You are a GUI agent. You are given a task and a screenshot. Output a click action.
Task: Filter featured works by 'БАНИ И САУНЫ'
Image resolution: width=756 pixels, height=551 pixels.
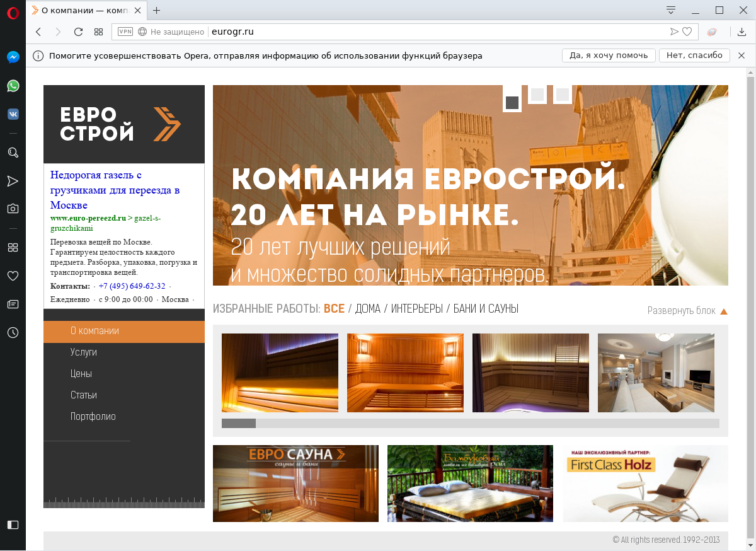486,309
